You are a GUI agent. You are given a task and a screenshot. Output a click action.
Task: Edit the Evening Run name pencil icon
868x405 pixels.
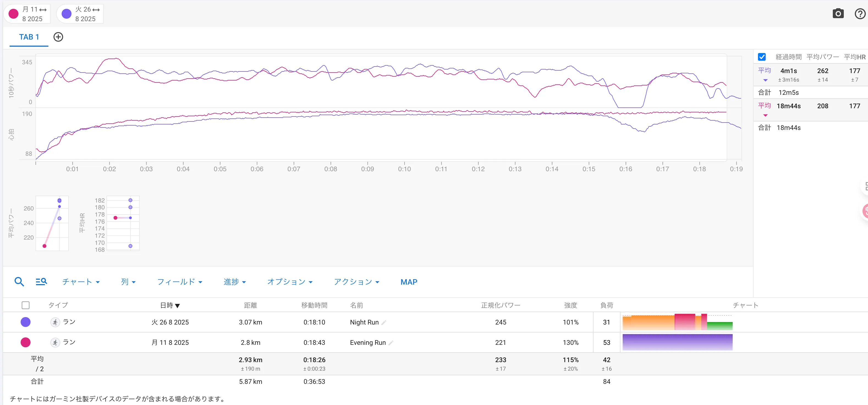point(391,343)
